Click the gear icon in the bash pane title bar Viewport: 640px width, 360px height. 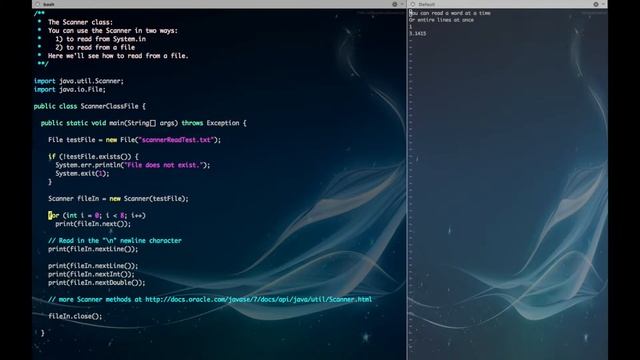pyautogui.click(x=394, y=4)
